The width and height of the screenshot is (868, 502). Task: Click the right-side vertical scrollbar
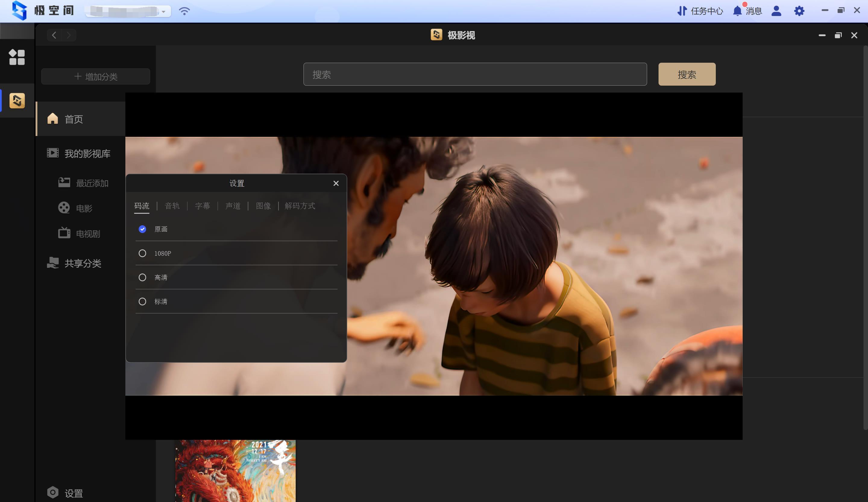click(x=865, y=238)
